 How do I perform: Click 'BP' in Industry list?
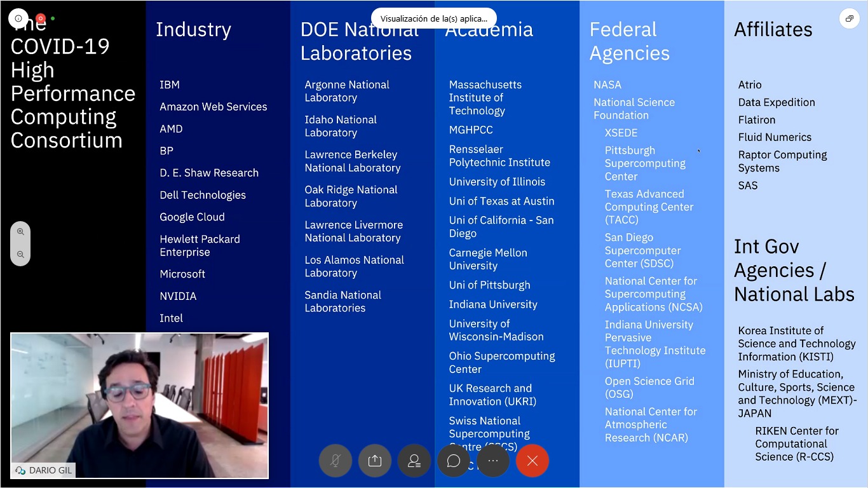tap(166, 151)
